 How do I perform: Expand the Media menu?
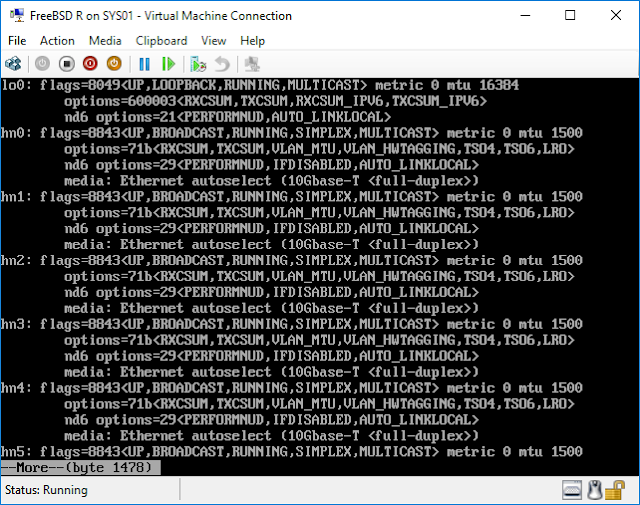(x=105, y=41)
